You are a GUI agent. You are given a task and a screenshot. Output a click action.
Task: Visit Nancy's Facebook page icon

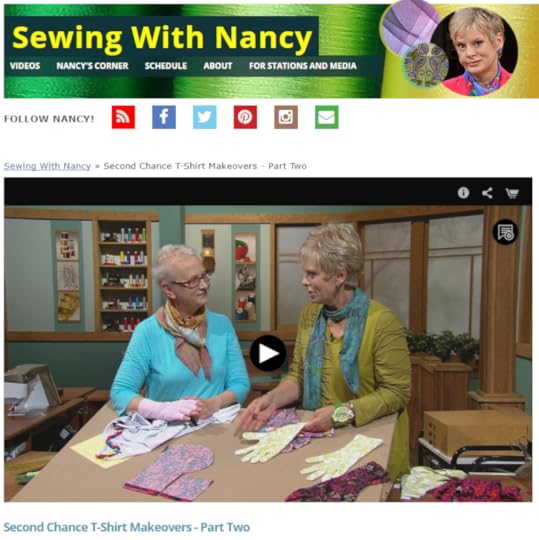click(x=164, y=117)
